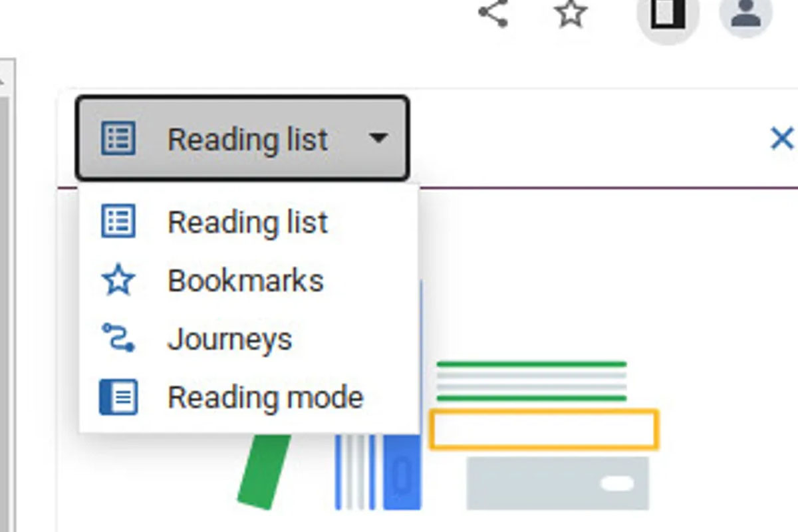The width and height of the screenshot is (798, 532).
Task: Click the yellow outlined rectangle in the illustration
Action: click(x=545, y=428)
